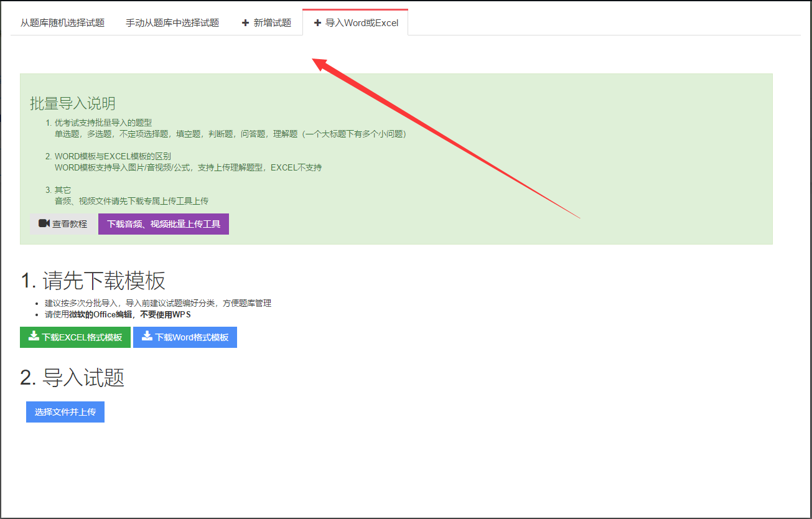Click heading 2. 导入试题

[72, 377]
